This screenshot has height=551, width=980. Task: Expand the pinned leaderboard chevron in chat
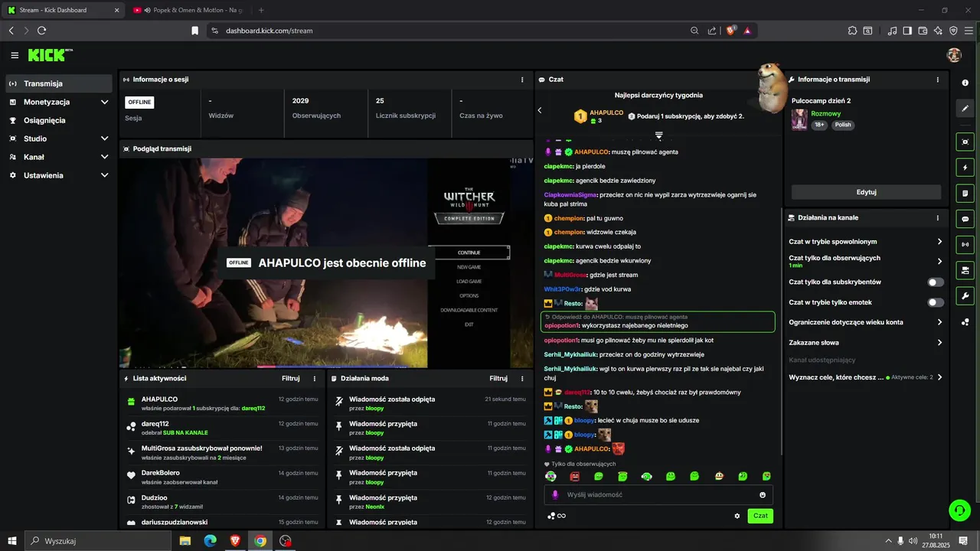point(658,135)
